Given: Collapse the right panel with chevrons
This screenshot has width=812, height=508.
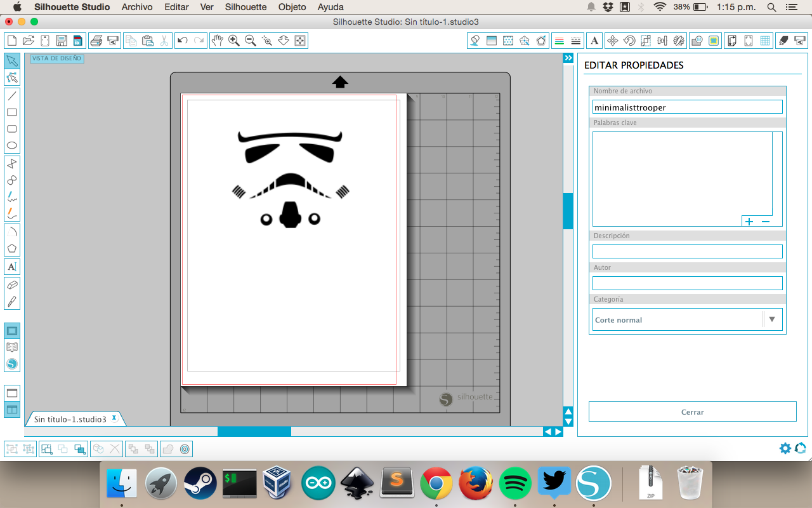Looking at the screenshot, I should (x=568, y=58).
